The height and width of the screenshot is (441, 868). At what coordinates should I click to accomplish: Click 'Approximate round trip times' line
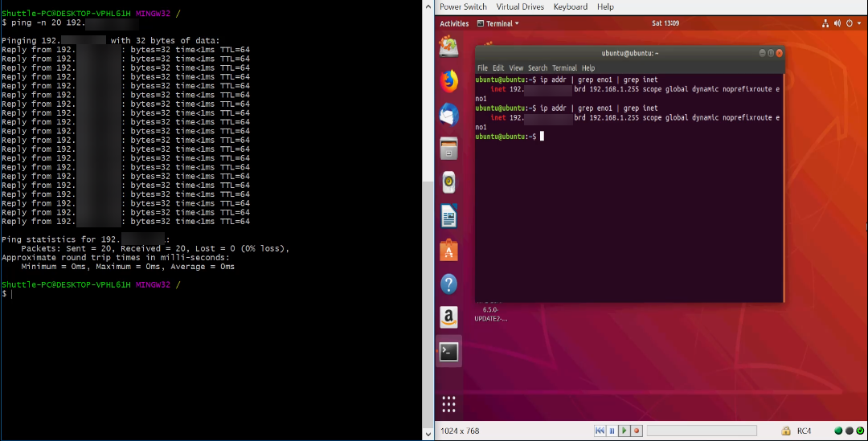pos(116,257)
